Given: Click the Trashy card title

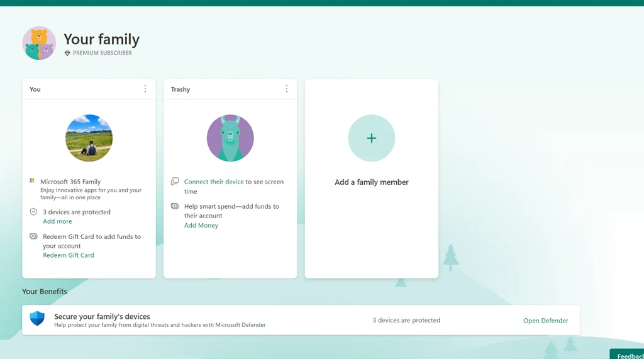Looking at the screenshot, I should pos(180,89).
